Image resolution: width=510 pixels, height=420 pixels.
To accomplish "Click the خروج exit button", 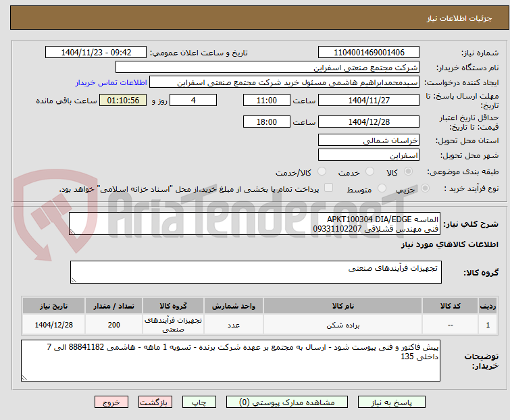I will pos(111,402).
